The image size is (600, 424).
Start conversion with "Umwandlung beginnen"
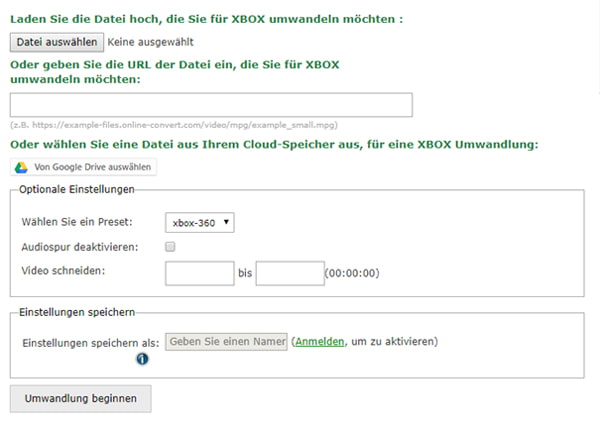tap(81, 398)
